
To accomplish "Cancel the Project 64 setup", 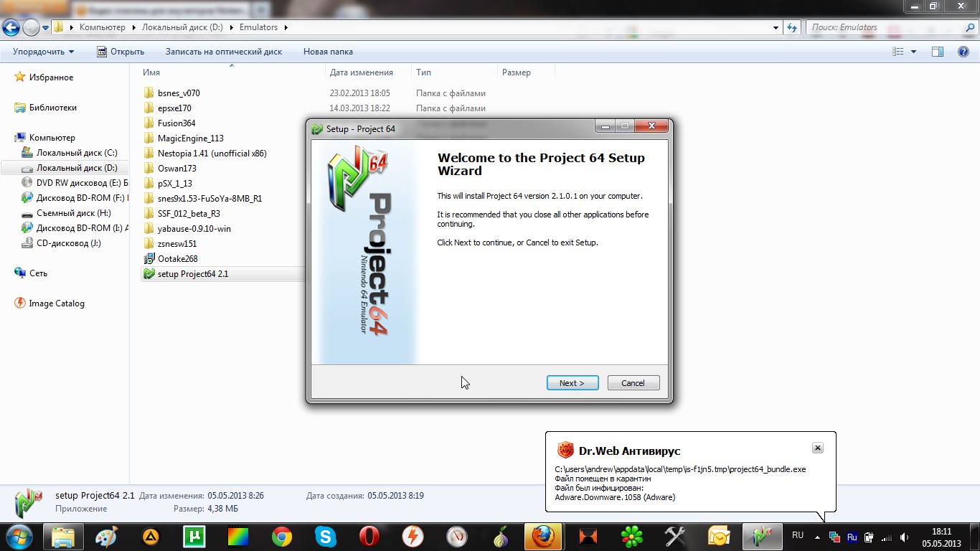I will pyautogui.click(x=633, y=383).
